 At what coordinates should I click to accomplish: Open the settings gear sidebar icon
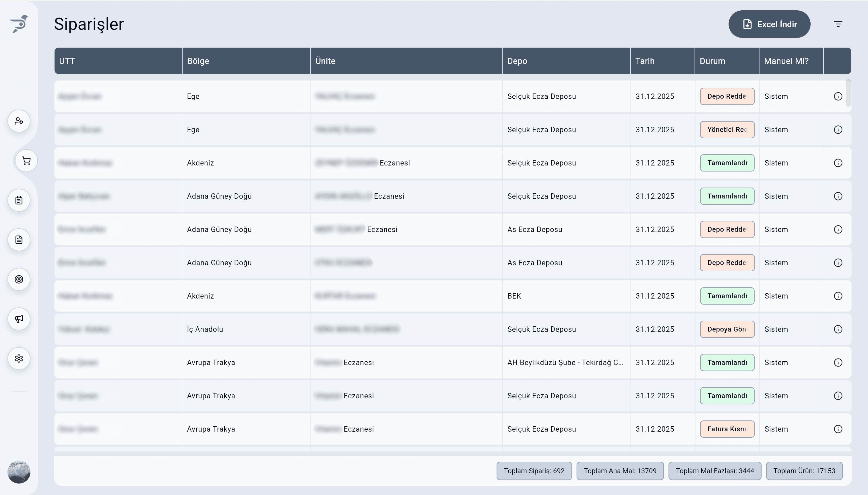pos(19,358)
